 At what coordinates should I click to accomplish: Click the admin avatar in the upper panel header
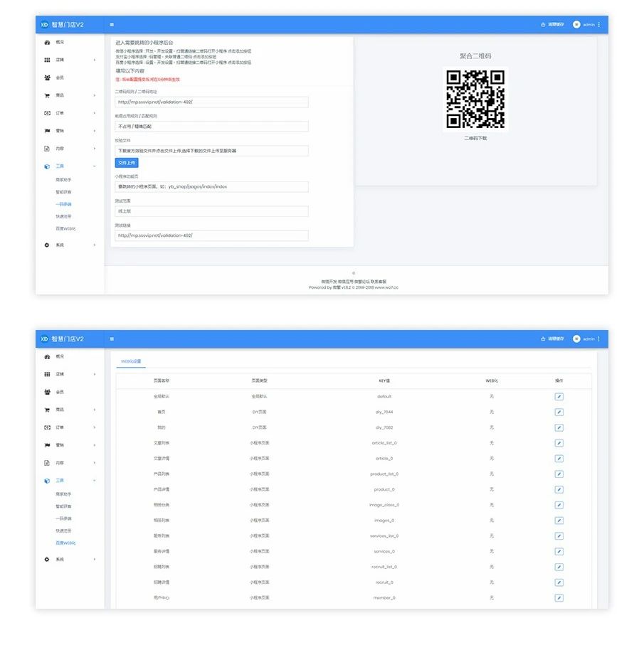(576, 25)
